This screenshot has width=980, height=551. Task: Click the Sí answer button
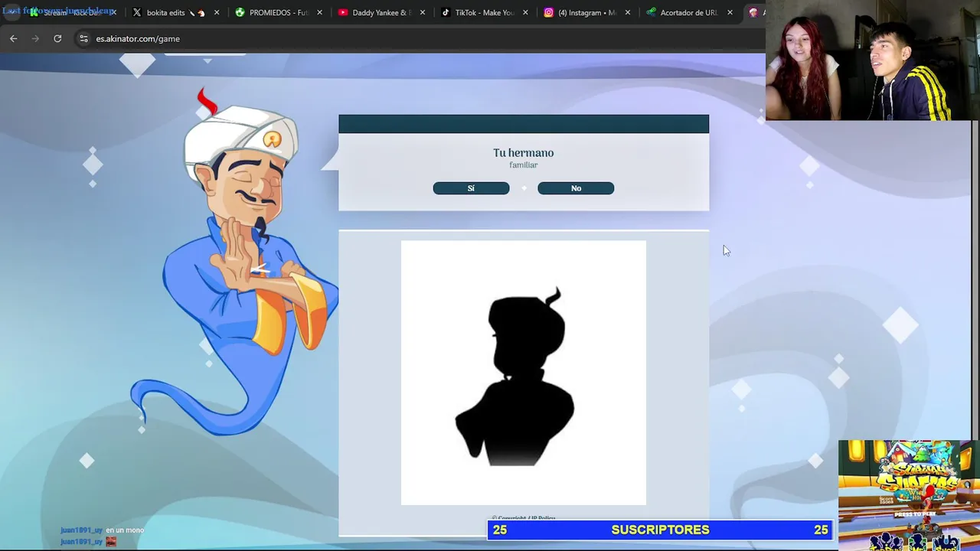[x=471, y=188]
